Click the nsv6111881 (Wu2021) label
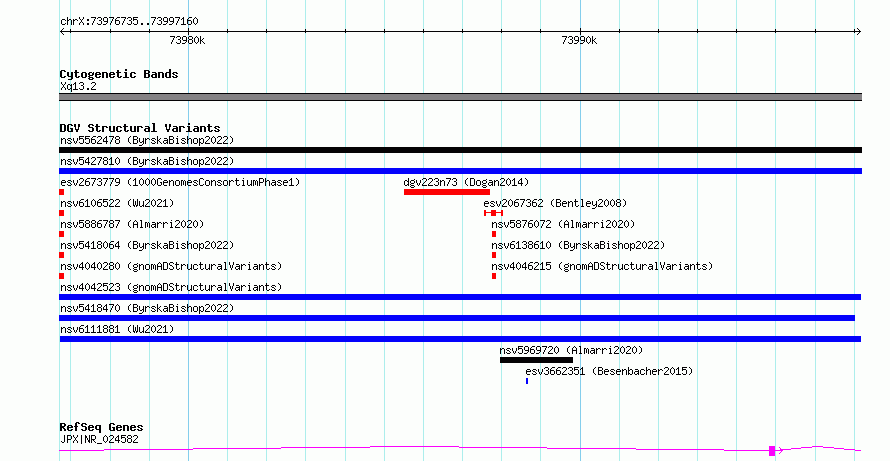Viewport: 890px width, 461px height. [x=117, y=329]
